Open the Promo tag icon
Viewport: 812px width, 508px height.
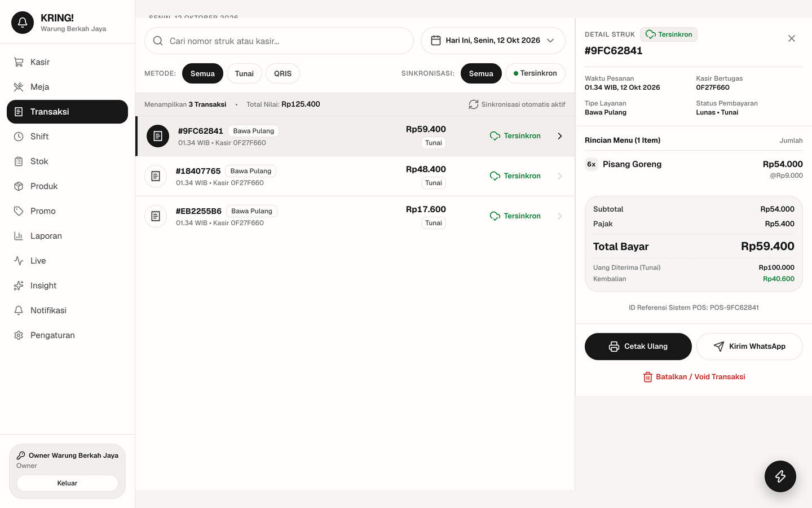click(x=19, y=211)
